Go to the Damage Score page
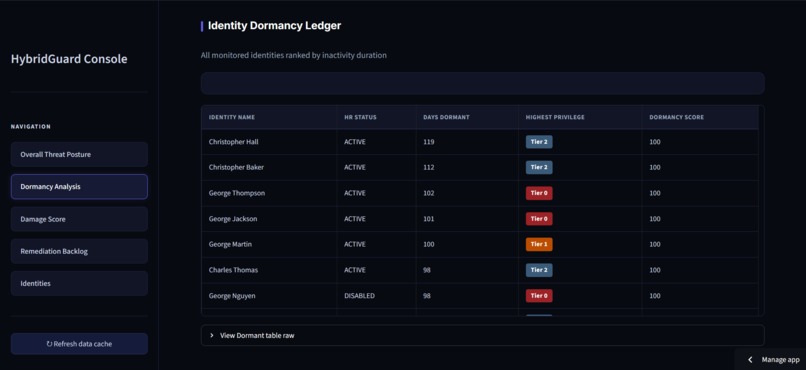 79,219
